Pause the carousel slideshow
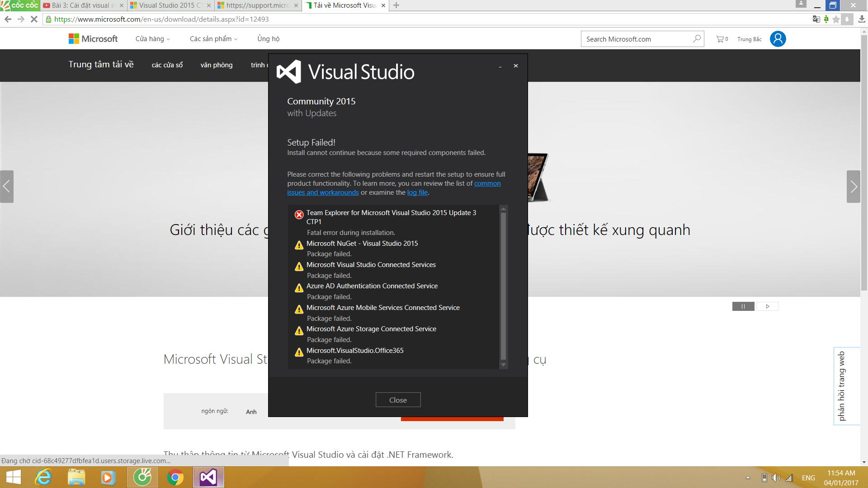This screenshot has height=488, width=868. (x=743, y=306)
